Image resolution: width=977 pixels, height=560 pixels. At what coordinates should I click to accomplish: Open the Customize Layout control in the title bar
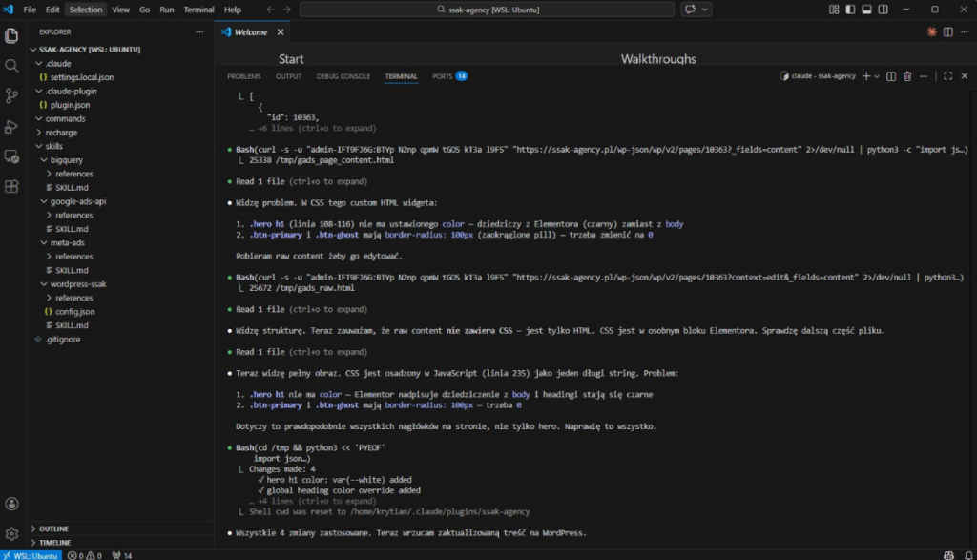click(x=833, y=9)
